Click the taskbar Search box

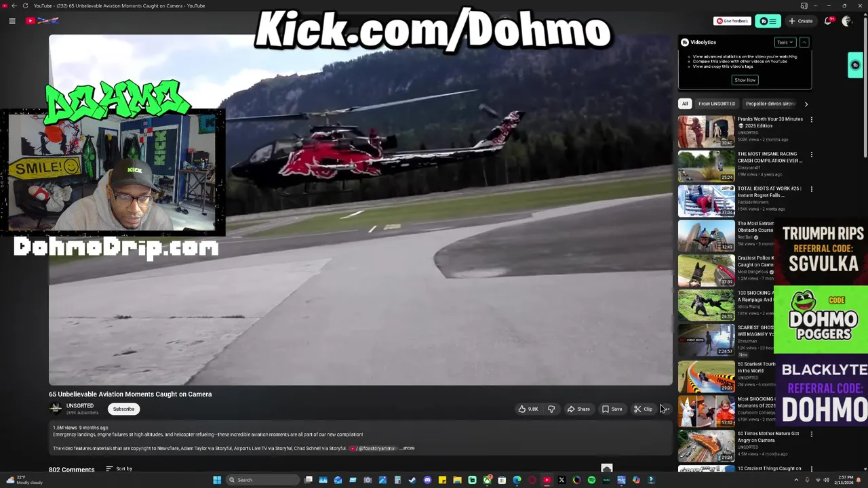click(x=263, y=480)
